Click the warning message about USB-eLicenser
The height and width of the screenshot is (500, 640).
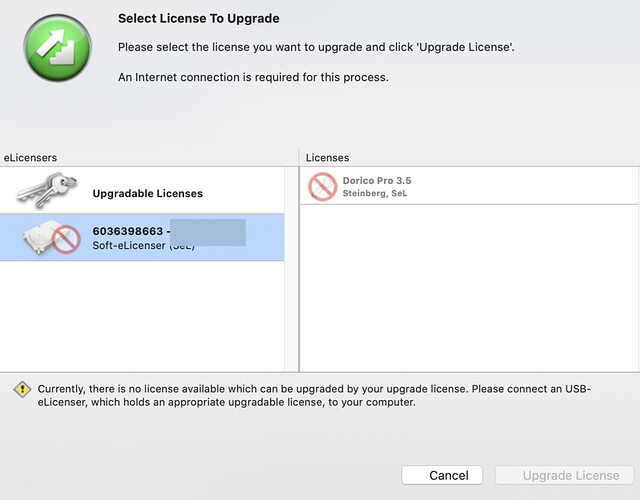tap(314, 396)
